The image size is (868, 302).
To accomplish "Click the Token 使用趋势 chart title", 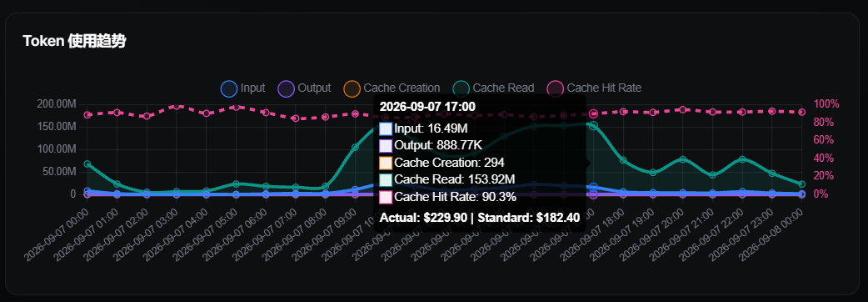I will pyautogui.click(x=74, y=42).
